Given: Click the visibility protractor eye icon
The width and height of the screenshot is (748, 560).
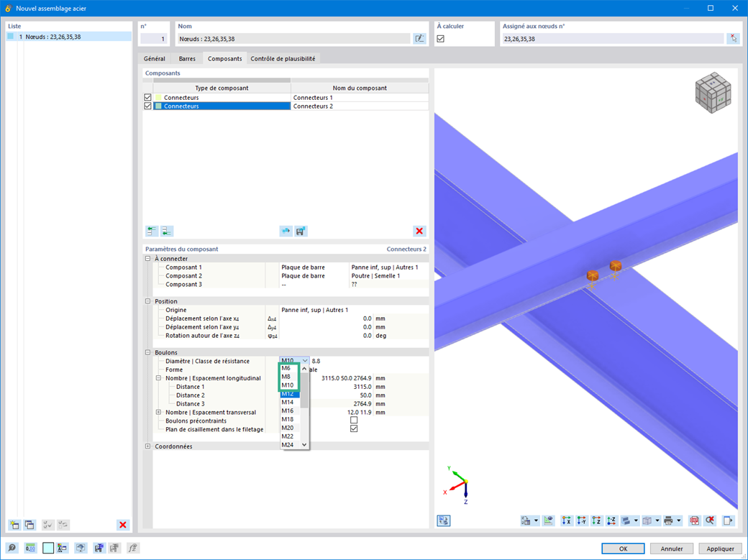Looking at the screenshot, I should point(549,520).
